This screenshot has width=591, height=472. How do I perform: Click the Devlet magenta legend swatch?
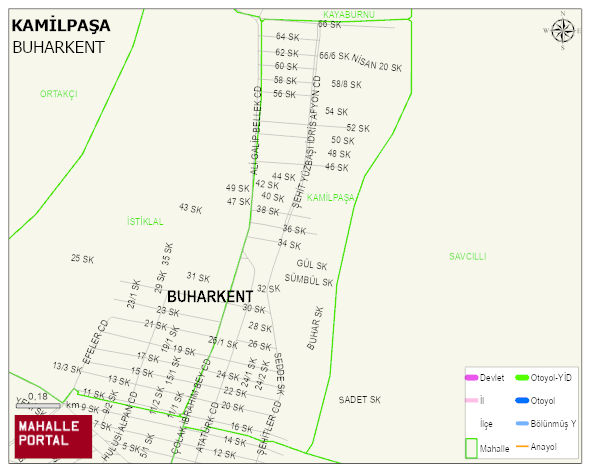472,377
